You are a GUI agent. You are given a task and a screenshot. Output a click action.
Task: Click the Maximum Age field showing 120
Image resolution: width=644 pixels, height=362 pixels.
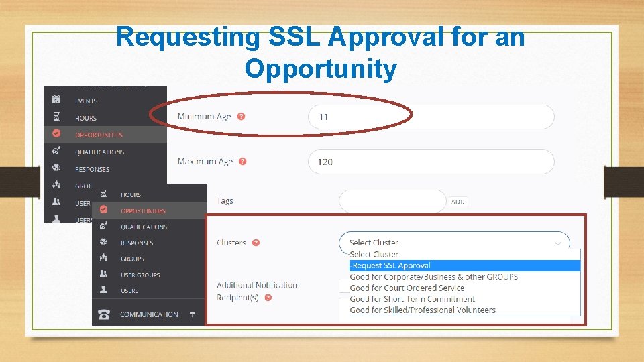click(431, 162)
